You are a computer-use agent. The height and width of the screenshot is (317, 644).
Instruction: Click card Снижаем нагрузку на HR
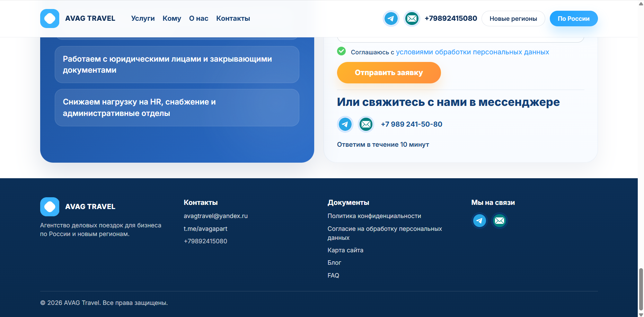click(177, 108)
